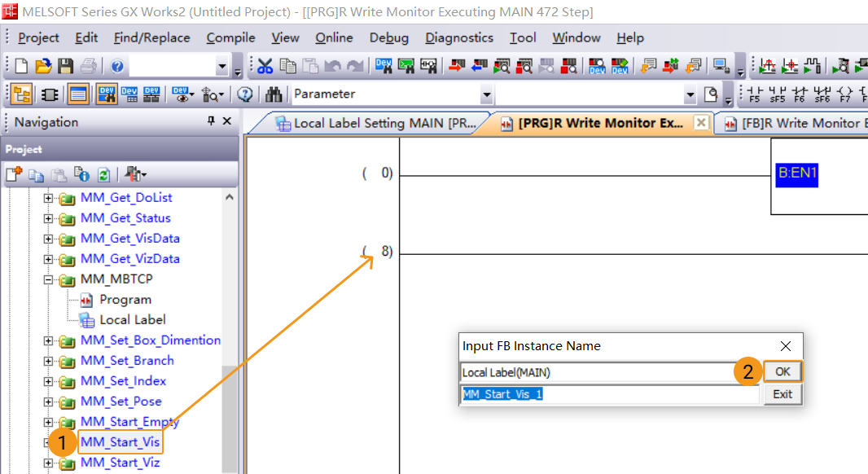Screen dimensions: 868x474
Task: Select Local Label under MM_MBTCP
Action: pos(132,320)
